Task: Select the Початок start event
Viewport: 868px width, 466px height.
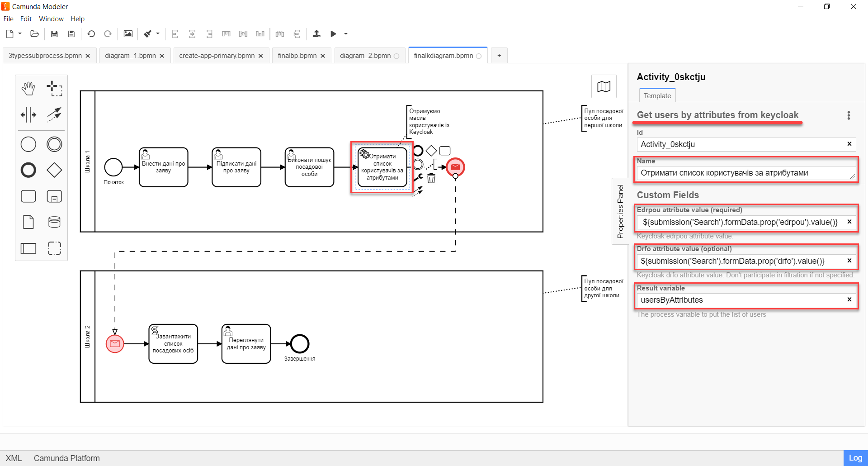Action: point(113,167)
